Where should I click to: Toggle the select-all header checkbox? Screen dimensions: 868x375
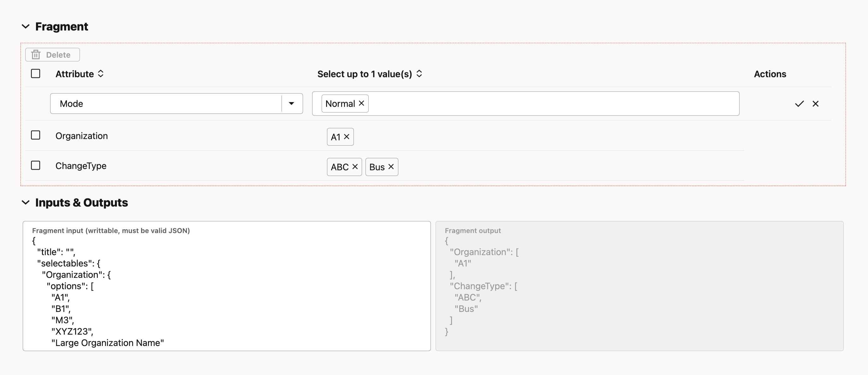click(35, 73)
